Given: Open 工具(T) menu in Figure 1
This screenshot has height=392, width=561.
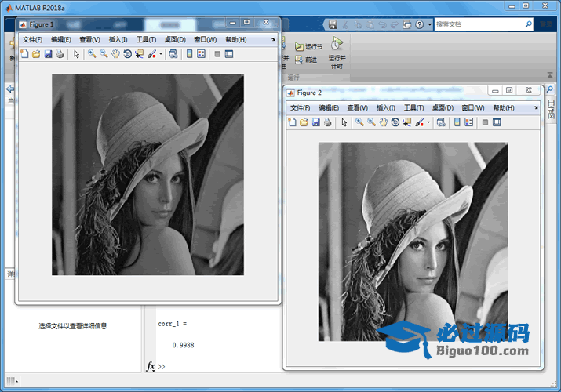Looking at the screenshot, I should [x=147, y=40].
